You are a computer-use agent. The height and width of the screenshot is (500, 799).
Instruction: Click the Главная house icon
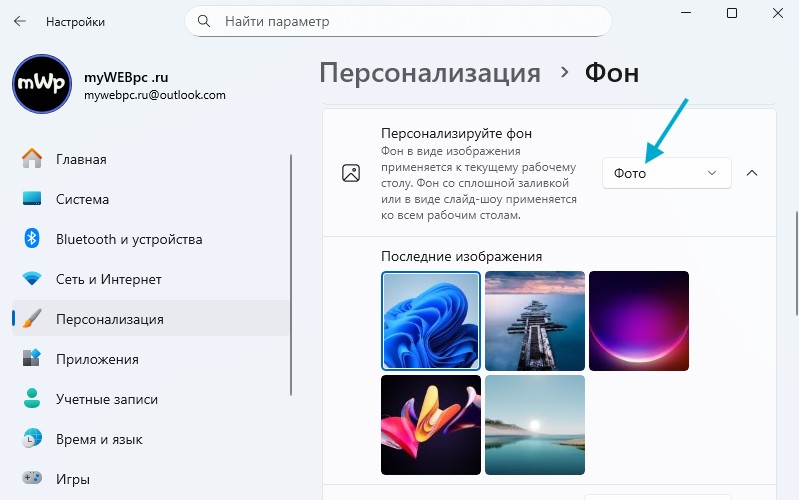[x=32, y=159]
